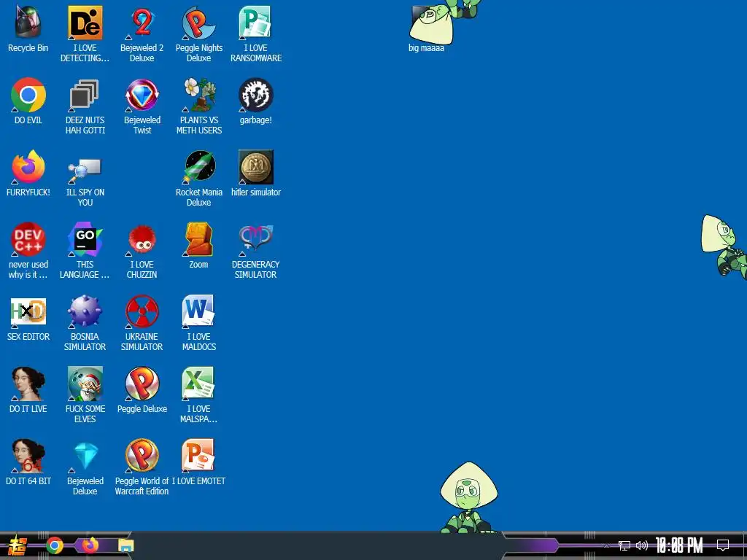Launch Peggle World of Warcraft Edition
Viewport: 747px width, 560px height.
(x=142, y=467)
